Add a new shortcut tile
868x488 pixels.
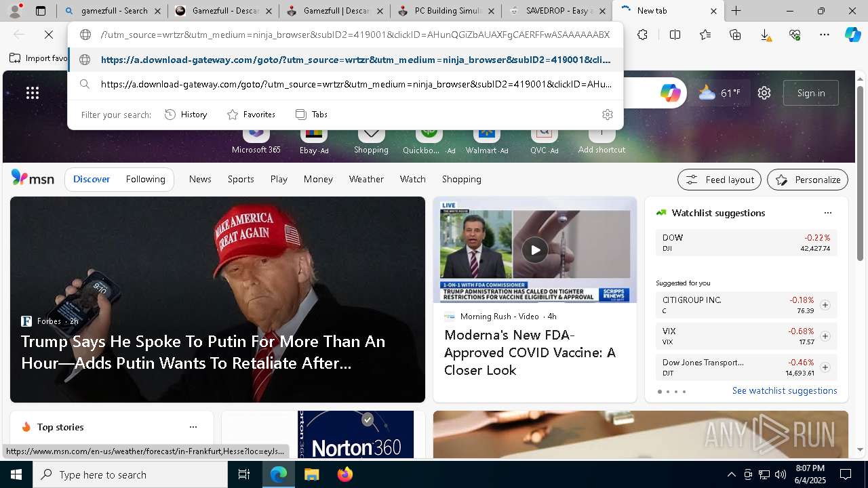pyautogui.click(x=601, y=141)
